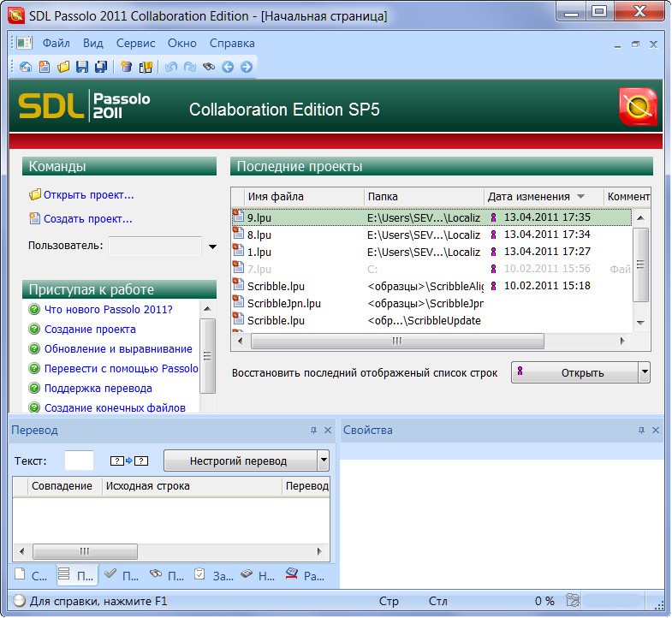Click the Создать проект... link
This screenshot has width=672, height=618.
tap(88, 219)
